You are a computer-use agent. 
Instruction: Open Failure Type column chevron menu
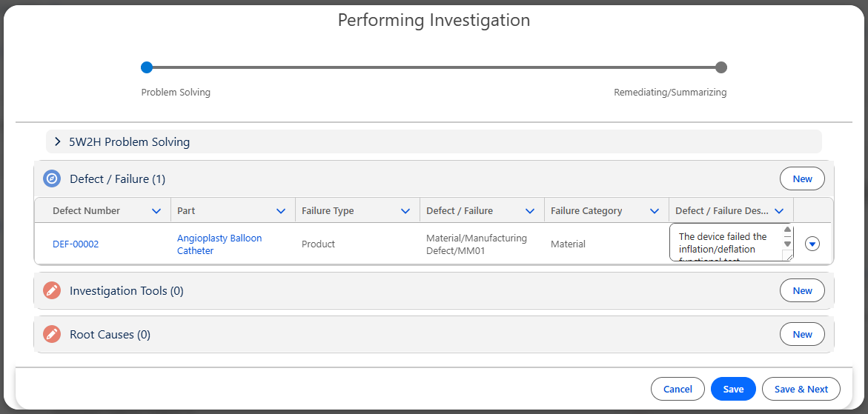[x=405, y=211]
